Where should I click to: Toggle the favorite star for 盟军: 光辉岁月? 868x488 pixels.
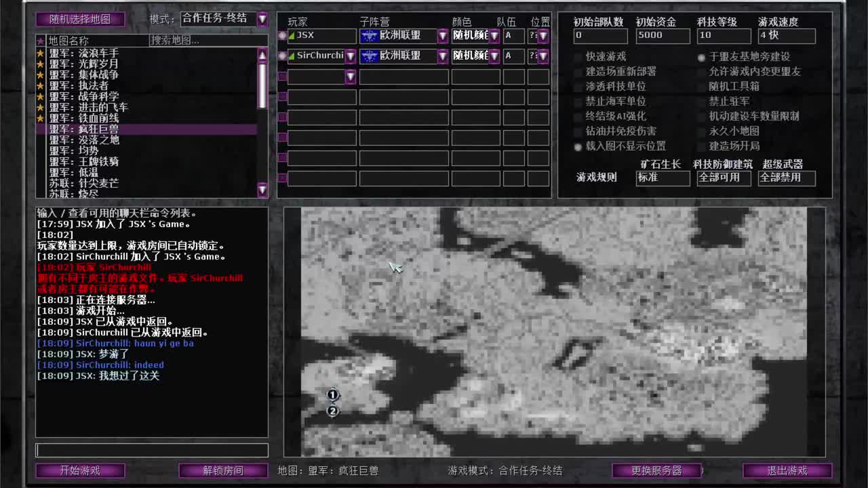coord(41,64)
